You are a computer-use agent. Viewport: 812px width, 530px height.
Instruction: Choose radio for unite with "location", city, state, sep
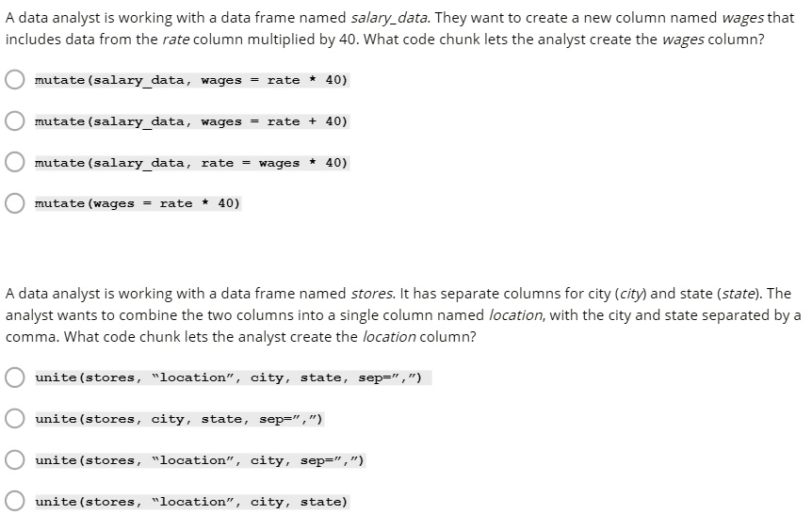point(14,377)
